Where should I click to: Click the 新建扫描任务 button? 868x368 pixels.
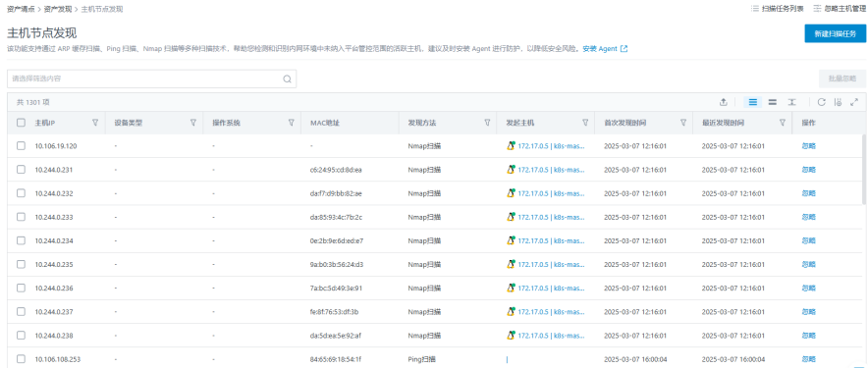pyautogui.click(x=836, y=33)
